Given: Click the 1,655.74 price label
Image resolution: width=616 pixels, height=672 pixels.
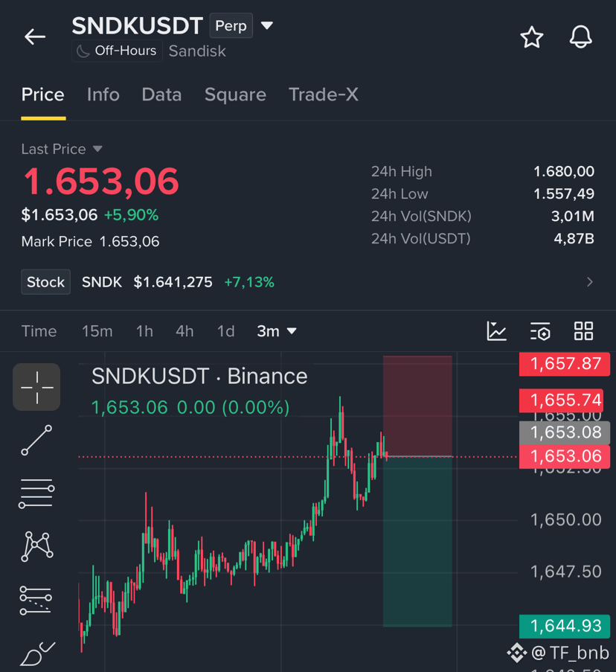Looking at the screenshot, I should coord(561,400).
